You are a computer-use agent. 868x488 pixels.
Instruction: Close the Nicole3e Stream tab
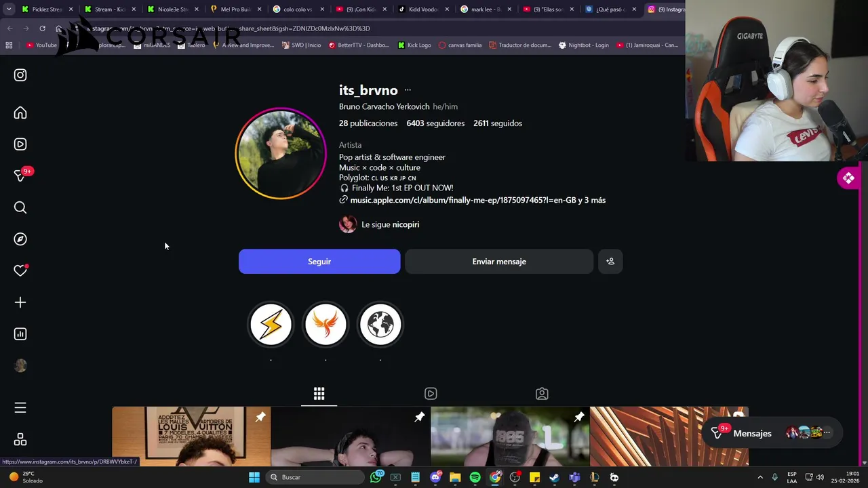pyautogui.click(x=197, y=9)
